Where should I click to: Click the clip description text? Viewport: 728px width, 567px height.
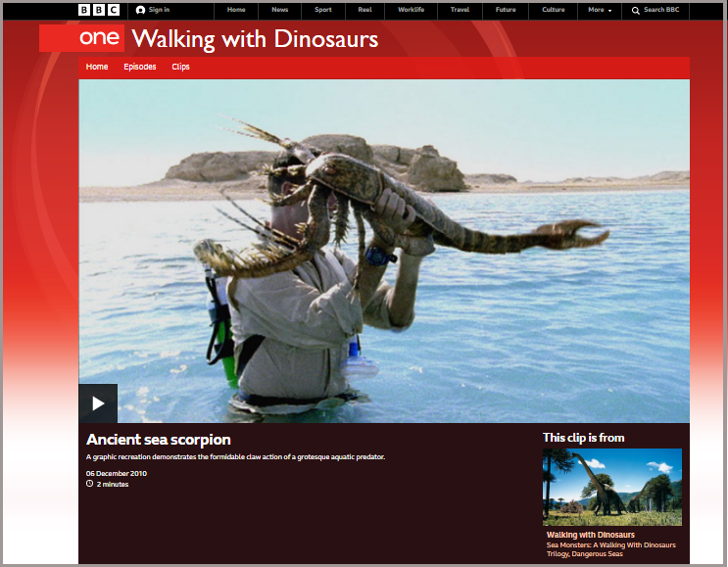235,457
